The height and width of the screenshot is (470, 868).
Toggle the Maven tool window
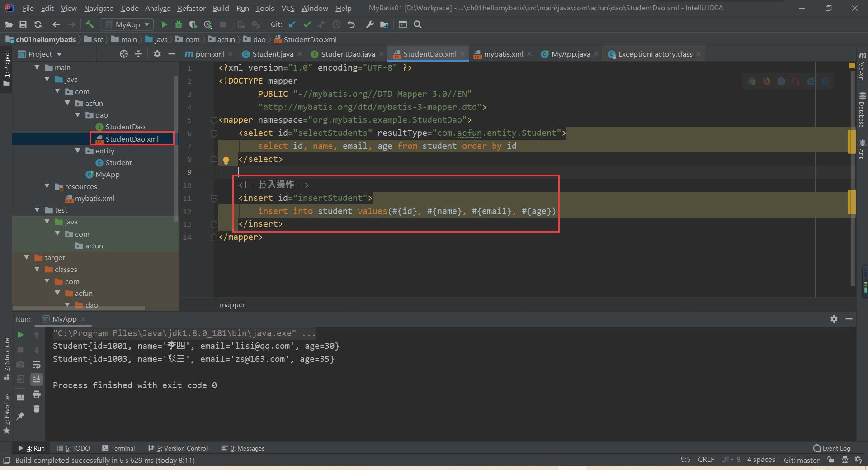862,66
